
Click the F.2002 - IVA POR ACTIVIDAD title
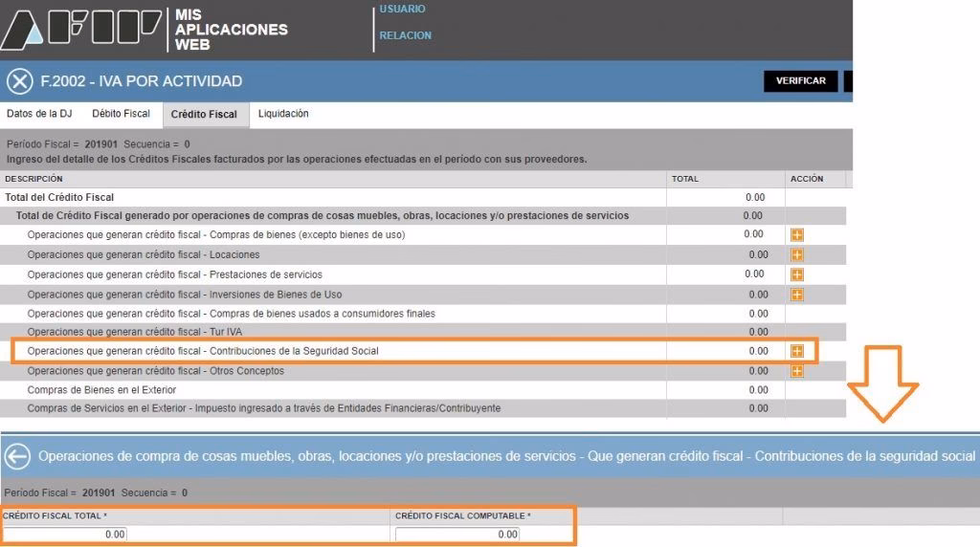pos(142,81)
